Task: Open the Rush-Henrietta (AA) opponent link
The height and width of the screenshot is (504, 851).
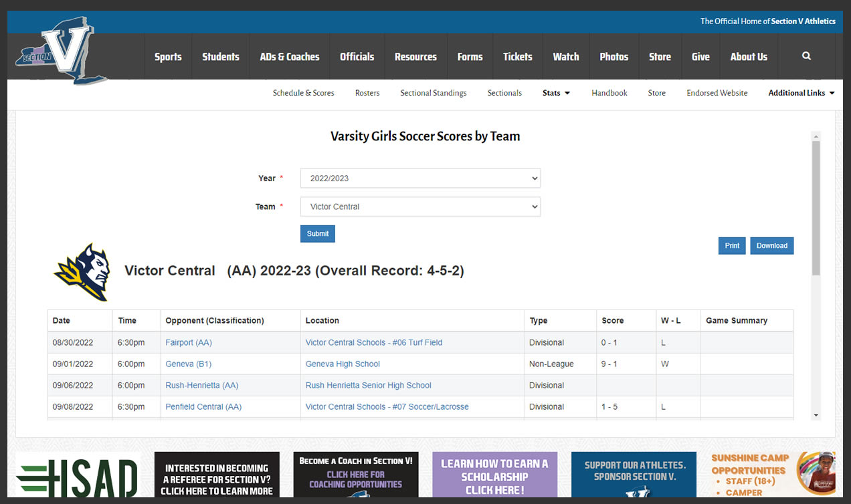Action: (202, 385)
